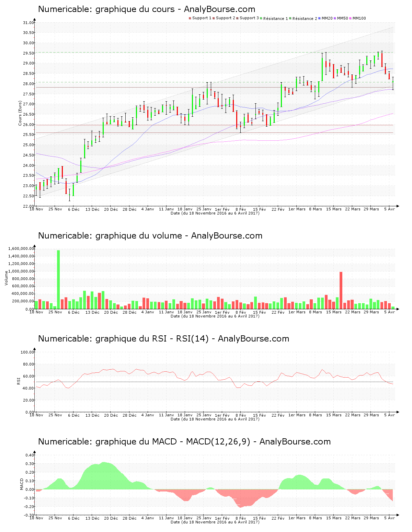Click the 'graphique du cours' chart title
The height and width of the screenshot is (532, 412).
[147, 9]
